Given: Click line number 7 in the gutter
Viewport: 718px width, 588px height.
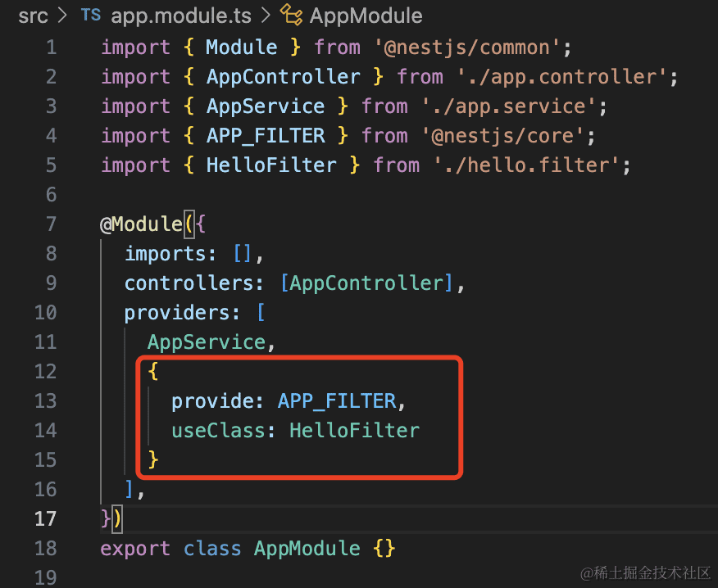Looking at the screenshot, I should [x=51, y=224].
